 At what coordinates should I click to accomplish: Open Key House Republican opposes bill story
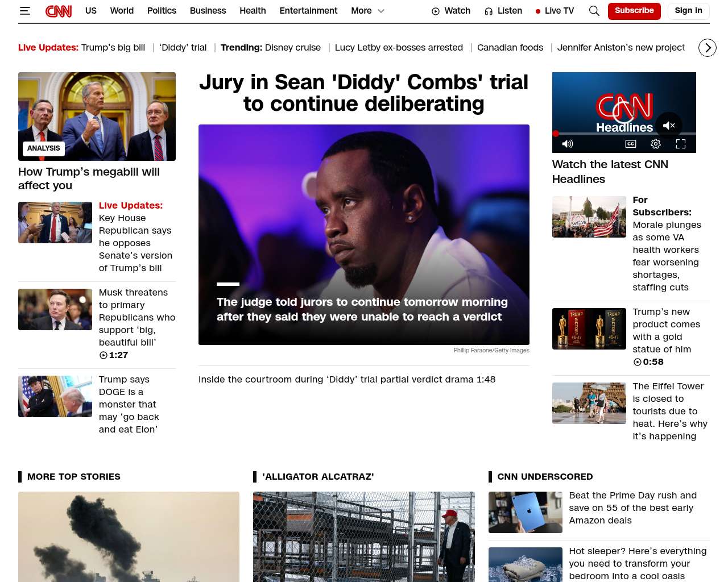tap(135, 236)
